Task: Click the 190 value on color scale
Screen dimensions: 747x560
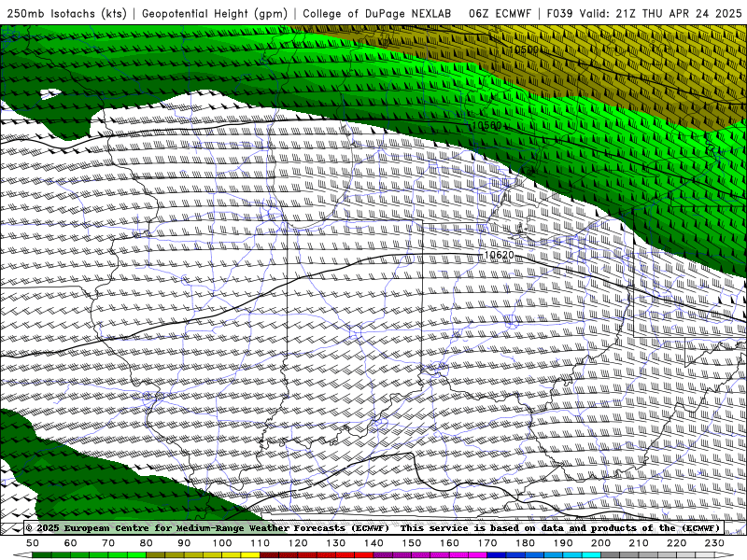Action: [563, 543]
